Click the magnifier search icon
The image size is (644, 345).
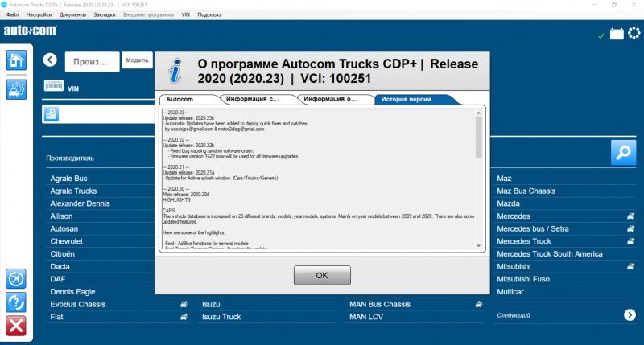click(623, 153)
